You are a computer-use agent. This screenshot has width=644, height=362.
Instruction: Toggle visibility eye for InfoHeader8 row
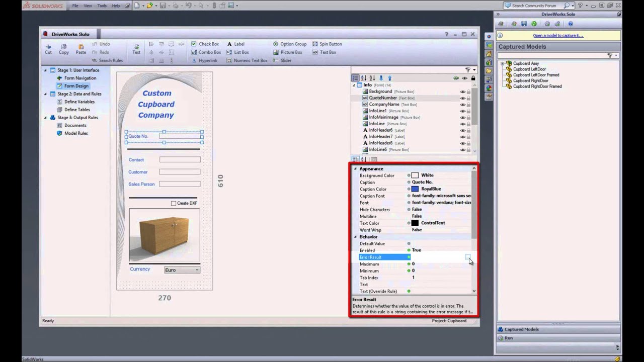[x=462, y=143]
